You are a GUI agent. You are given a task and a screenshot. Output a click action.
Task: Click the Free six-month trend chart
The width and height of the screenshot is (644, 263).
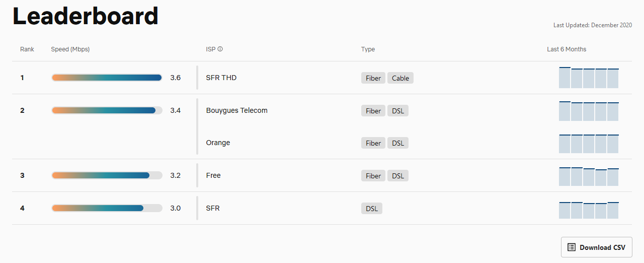(589, 176)
